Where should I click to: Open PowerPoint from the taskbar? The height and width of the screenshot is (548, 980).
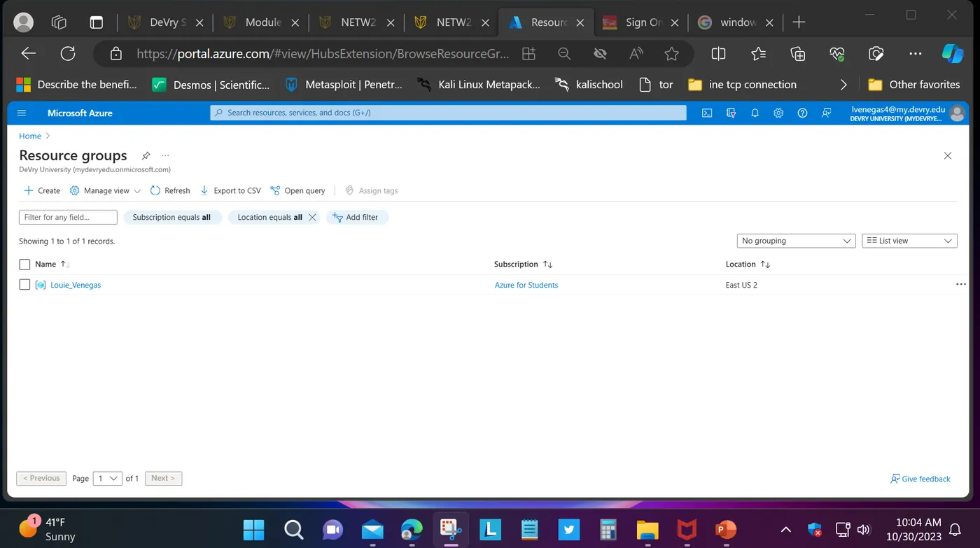click(726, 529)
